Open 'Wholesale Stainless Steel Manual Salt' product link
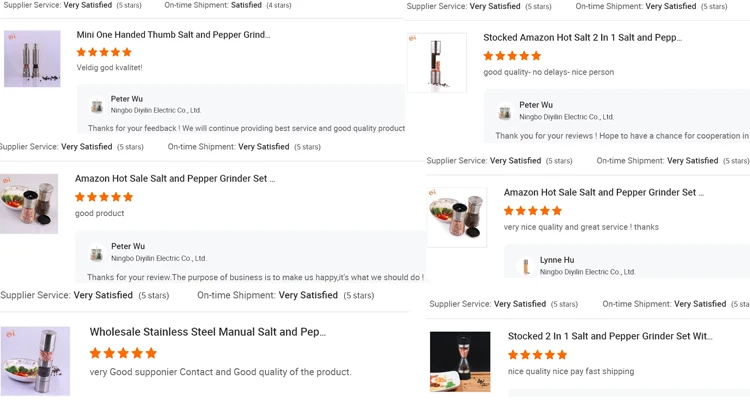The width and height of the screenshot is (750, 400). (207, 332)
